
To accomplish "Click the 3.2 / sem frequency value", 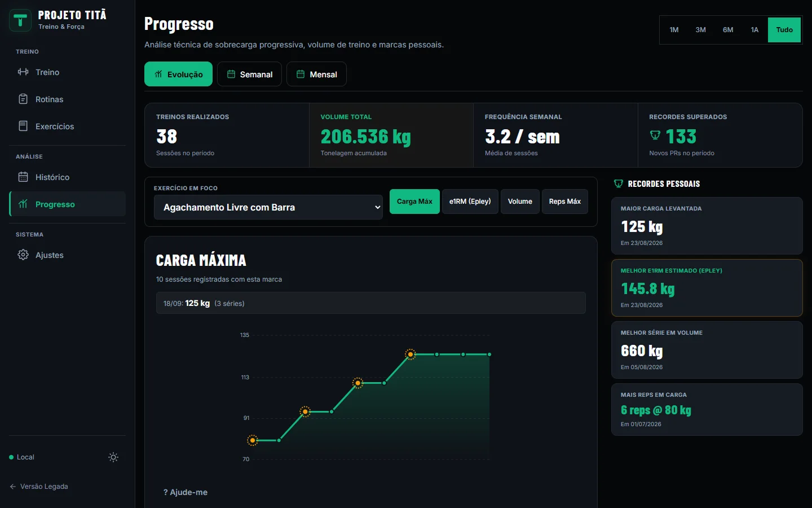I will (x=522, y=137).
